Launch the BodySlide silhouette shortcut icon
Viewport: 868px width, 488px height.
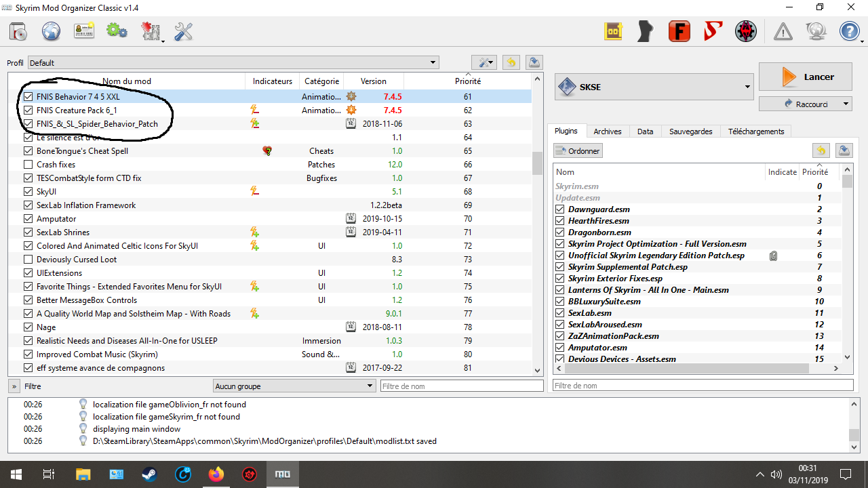tap(646, 31)
